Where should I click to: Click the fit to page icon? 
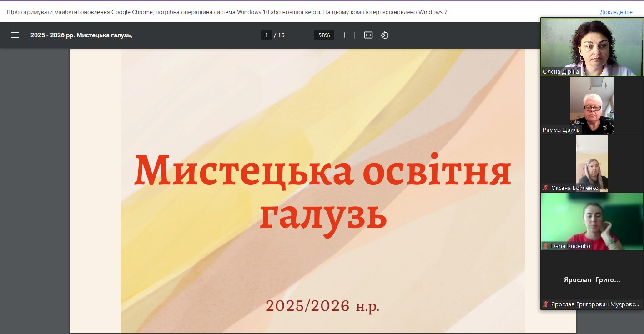[x=368, y=35]
